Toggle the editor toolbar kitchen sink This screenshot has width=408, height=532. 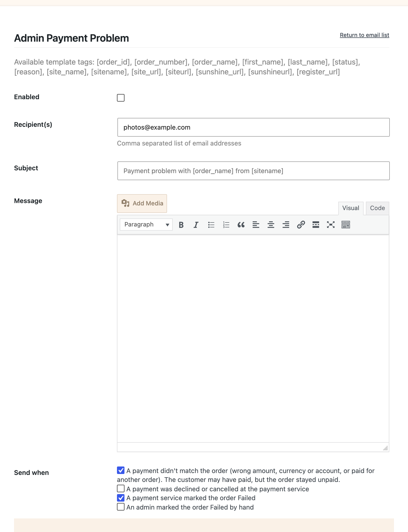pos(346,225)
